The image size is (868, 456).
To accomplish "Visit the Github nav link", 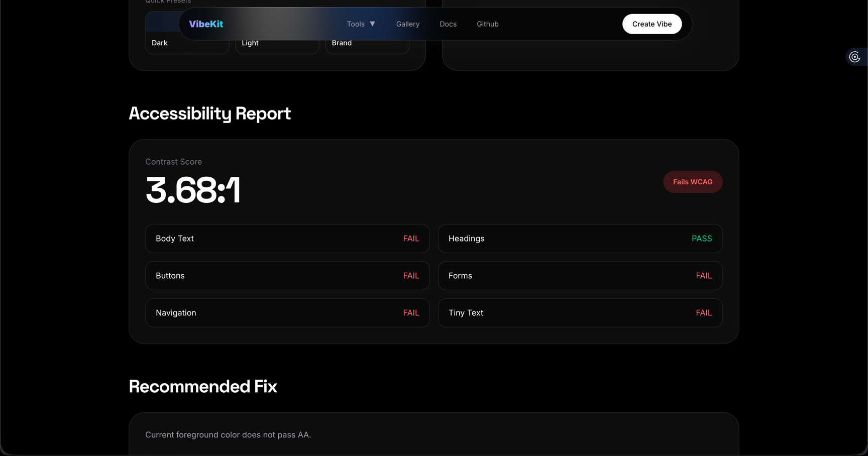I will (x=487, y=24).
